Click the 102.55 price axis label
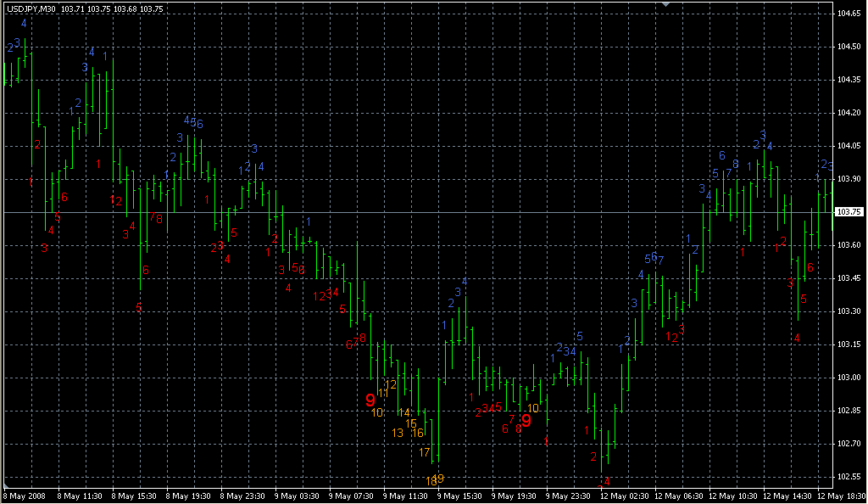The width and height of the screenshot is (868, 504). pyautogui.click(x=849, y=477)
